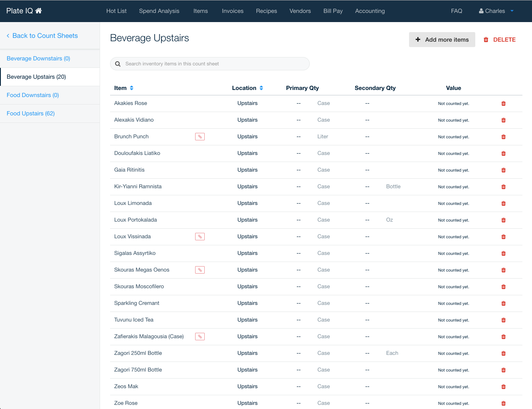
Task: Delete the Kir-Yianni Ramnista row
Action: point(503,187)
